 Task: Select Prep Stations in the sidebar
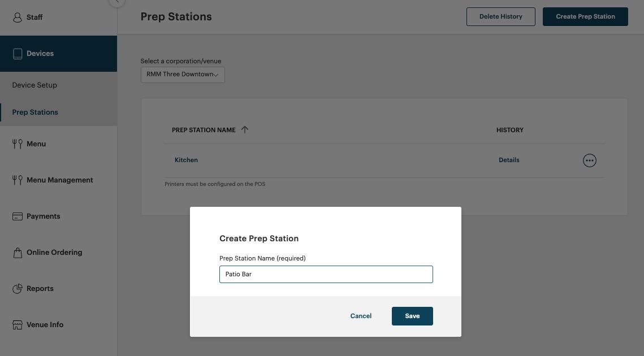(x=35, y=112)
